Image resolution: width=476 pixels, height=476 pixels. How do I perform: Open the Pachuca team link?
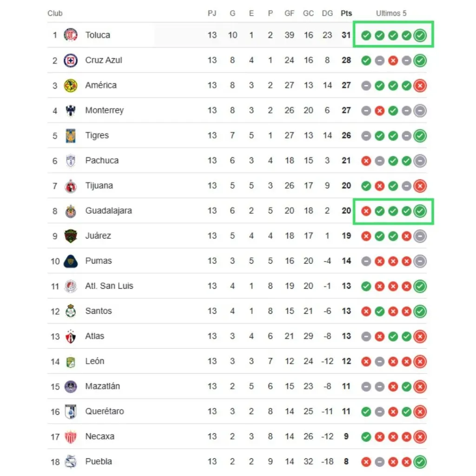point(102,160)
